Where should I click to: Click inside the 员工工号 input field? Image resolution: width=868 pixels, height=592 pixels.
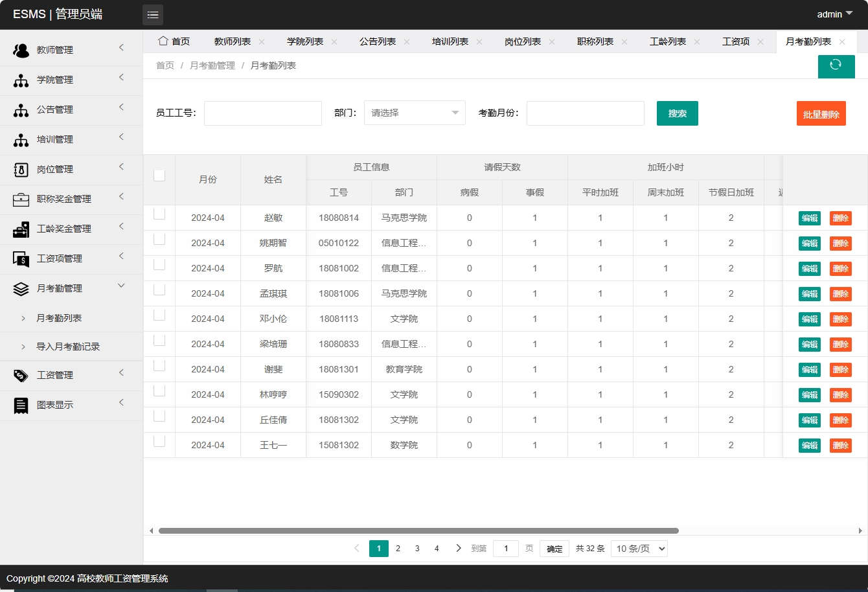pyautogui.click(x=262, y=113)
